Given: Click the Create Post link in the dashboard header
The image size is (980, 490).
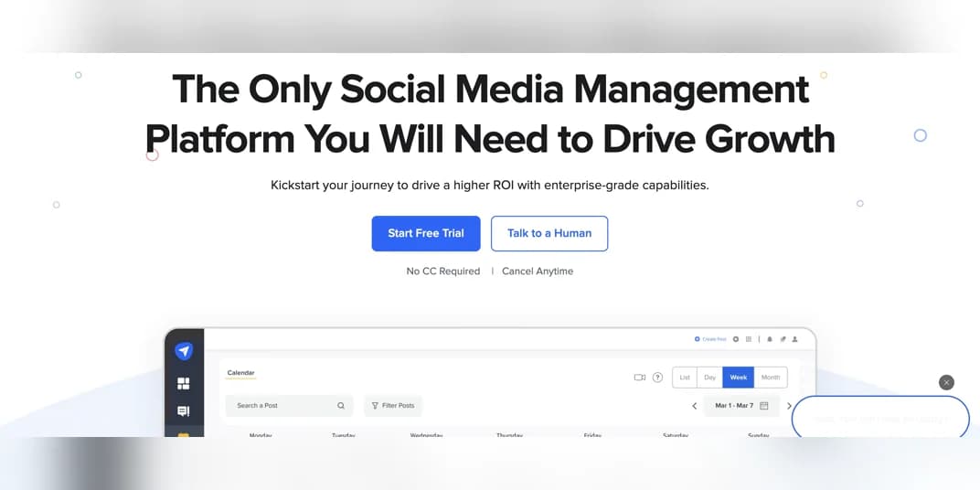Looking at the screenshot, I should 710,339.
